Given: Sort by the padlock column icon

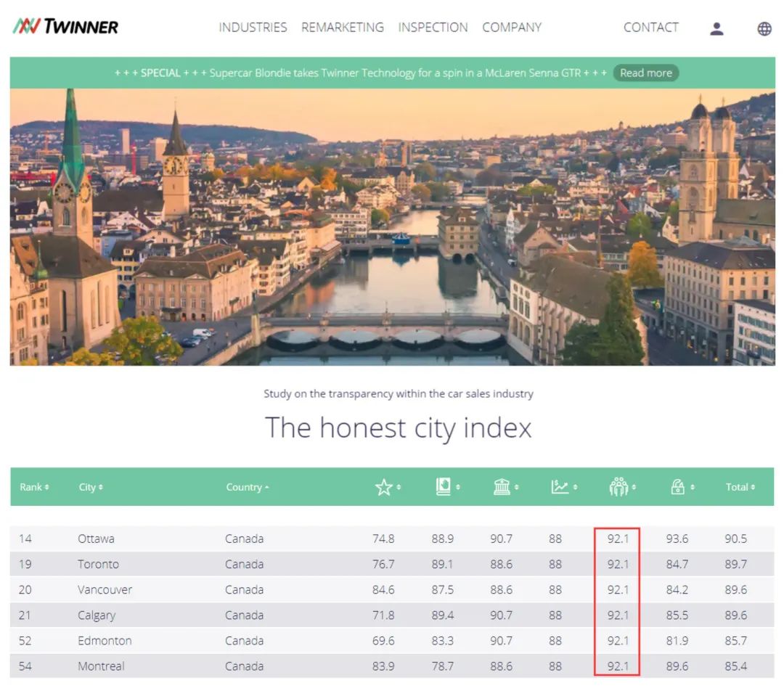Looking at the screenshot, I should [677, 486].
